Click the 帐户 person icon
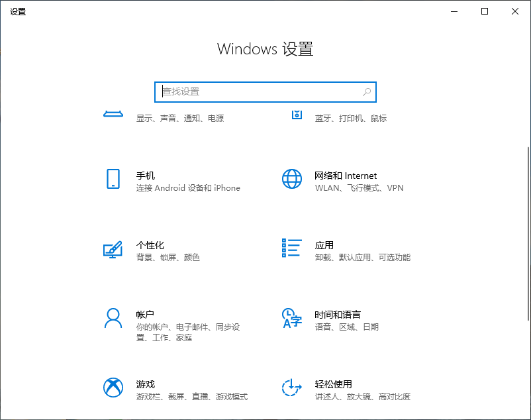This screenshot has width=531, height=420. pyautogui.click(x=113, y=318)
